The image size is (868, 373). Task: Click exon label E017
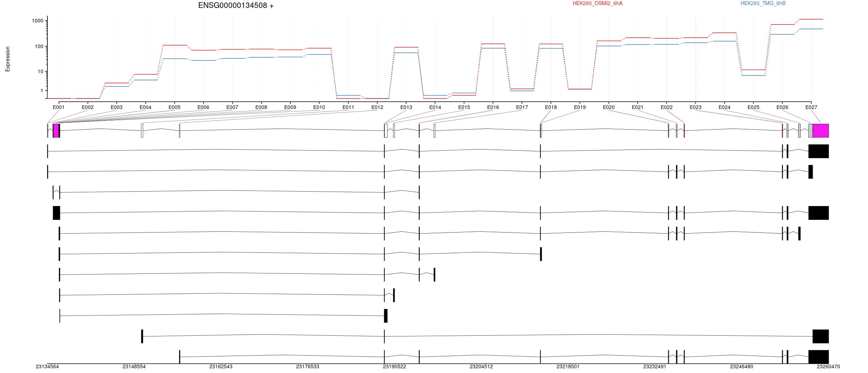(522, 107)
